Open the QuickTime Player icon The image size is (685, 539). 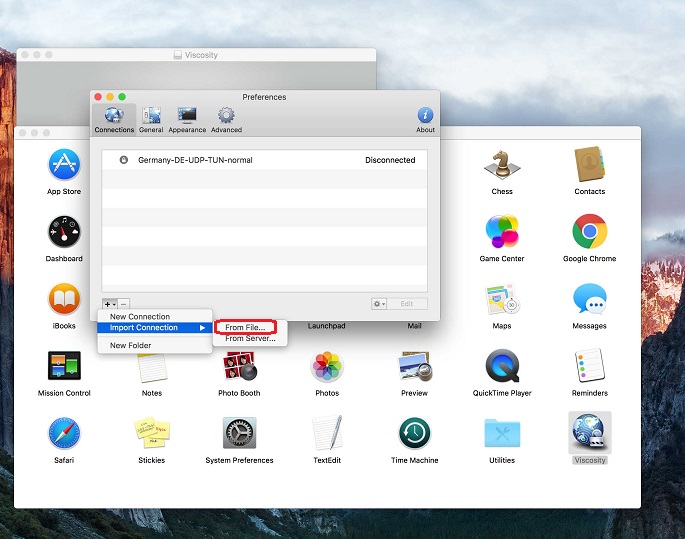point(501,367)
